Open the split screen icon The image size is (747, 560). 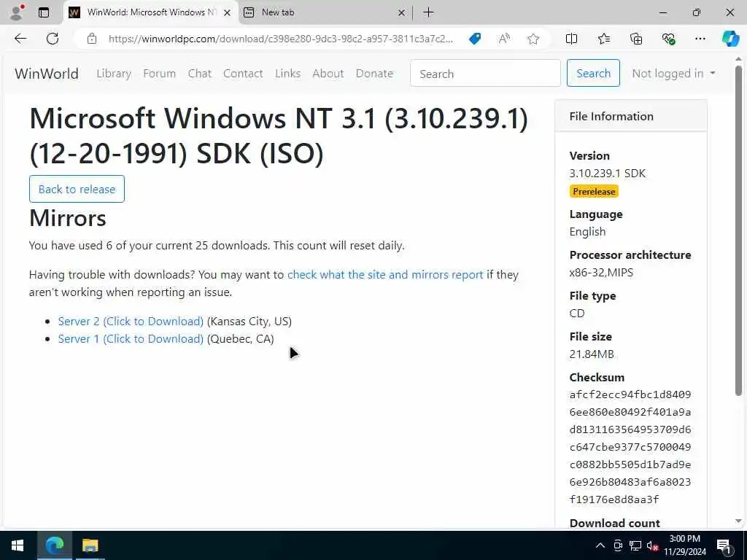click(x=571, y=39)
